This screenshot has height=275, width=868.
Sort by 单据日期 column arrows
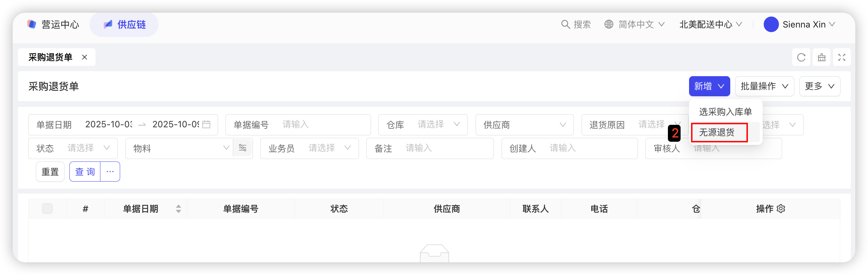[x=179, y=209]
